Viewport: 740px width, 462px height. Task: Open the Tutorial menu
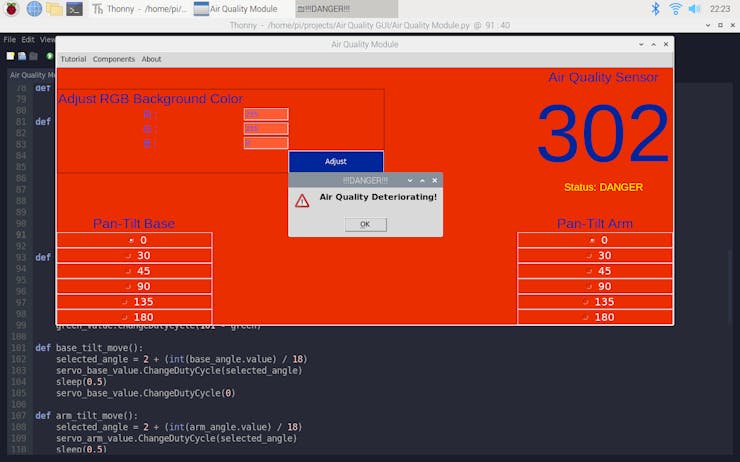73,59
